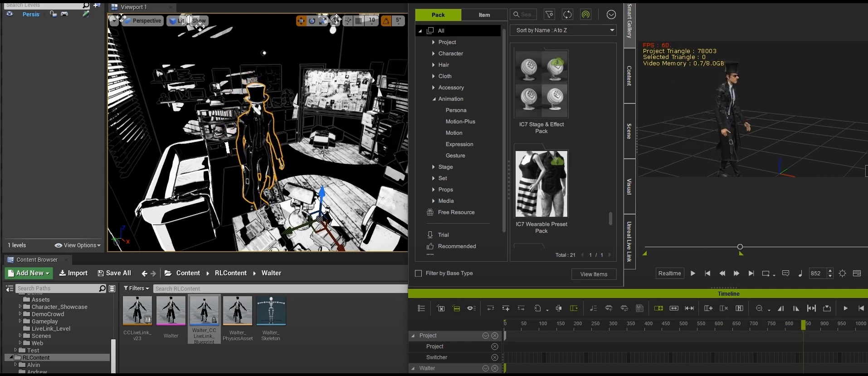Screen dimensions: 868x376
Task: Click the Save All button
Action: [114, 273]
